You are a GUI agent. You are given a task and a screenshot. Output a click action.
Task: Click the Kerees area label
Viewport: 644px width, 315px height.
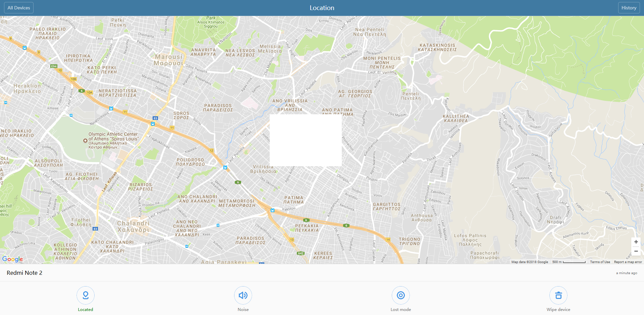[x=323, y=256]
